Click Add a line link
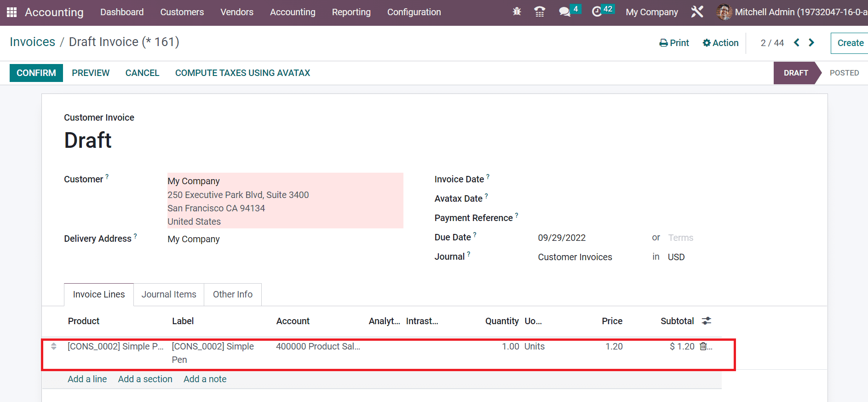The width and height of the screenshot is (868, 402). click(x=87, y=379)
